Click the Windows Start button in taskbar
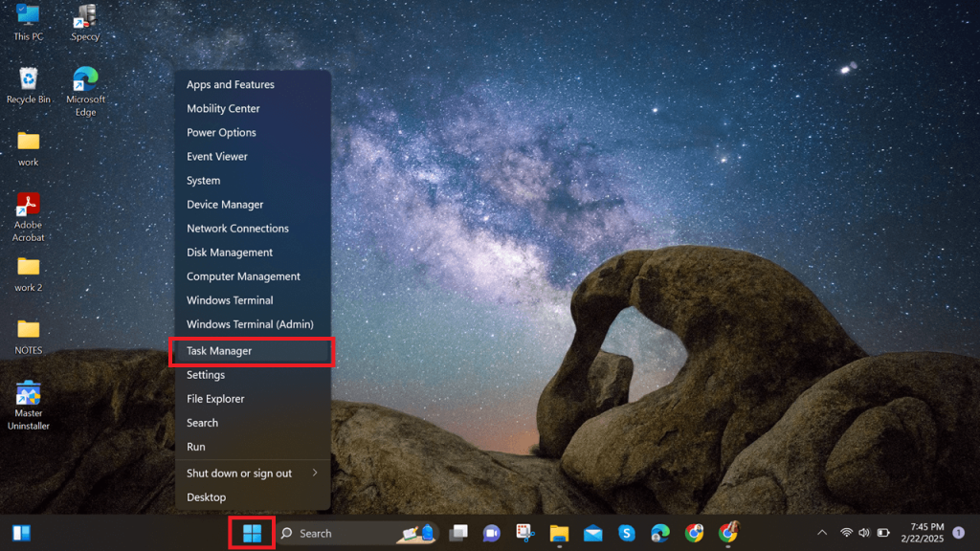The image size is (980, 551). (252, 534)
